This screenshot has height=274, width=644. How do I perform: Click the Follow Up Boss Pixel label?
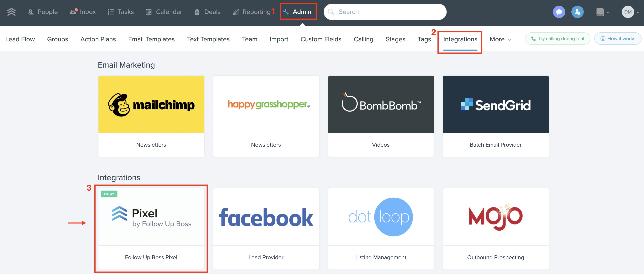click(151, 257)
